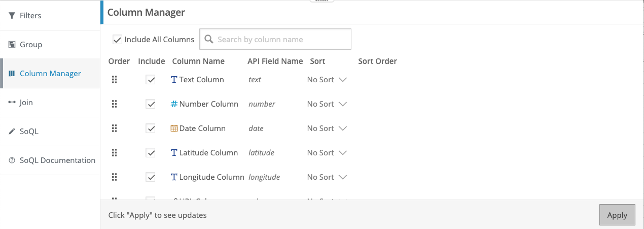Open the SoQL tab
This screenshot has height=229, width=644.
click(x=50, y=132)
